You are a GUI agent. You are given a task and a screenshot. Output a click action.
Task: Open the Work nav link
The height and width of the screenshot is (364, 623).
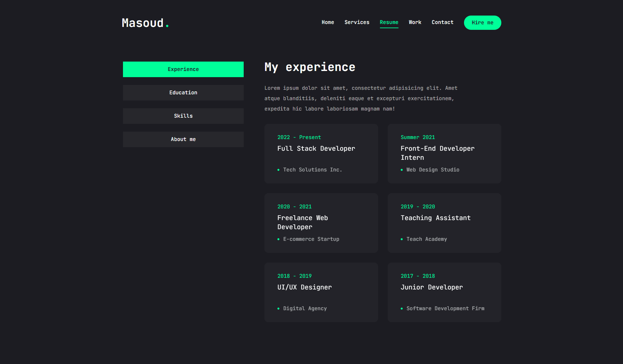[x=415, y=22]
